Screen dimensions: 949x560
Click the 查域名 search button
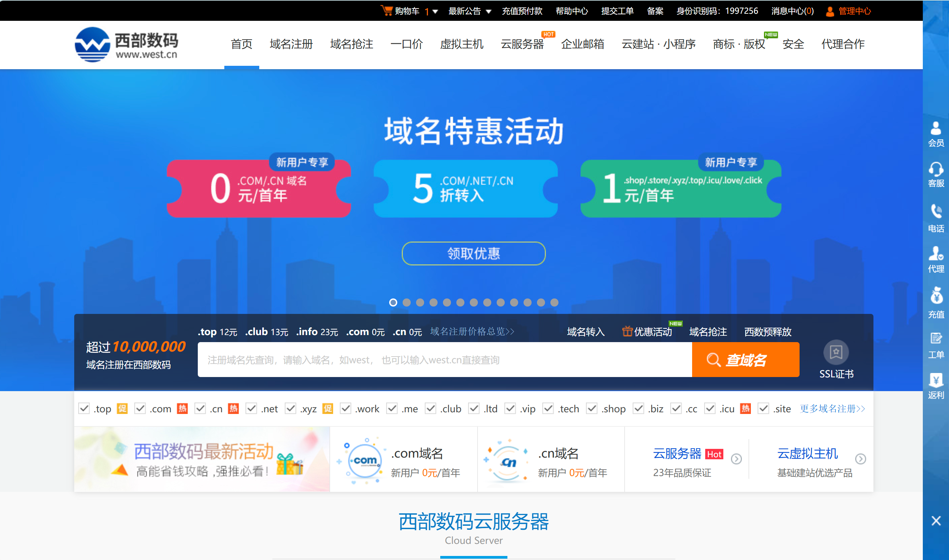point(745,360)
